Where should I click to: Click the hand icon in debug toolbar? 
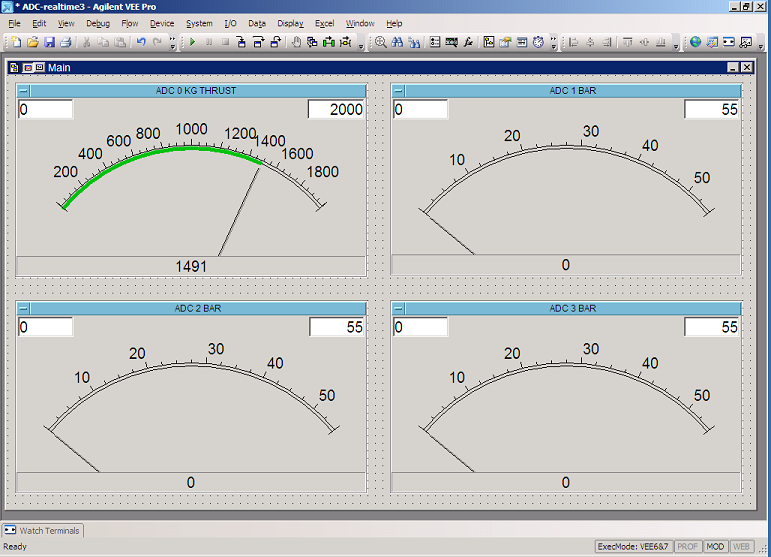point(296,42)
